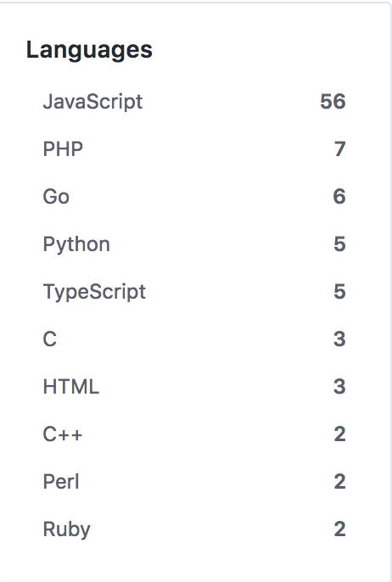
Task: Click the 56 count beside JavaScript
Action: (333, 102)
